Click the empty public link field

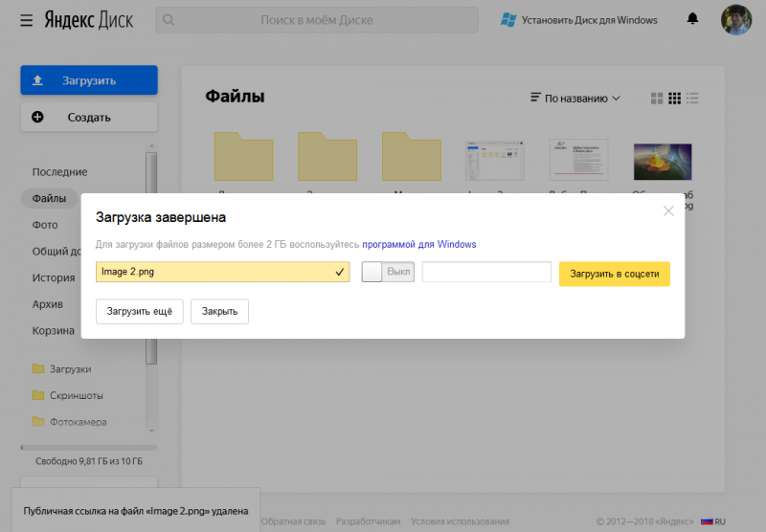click(486, 273)
